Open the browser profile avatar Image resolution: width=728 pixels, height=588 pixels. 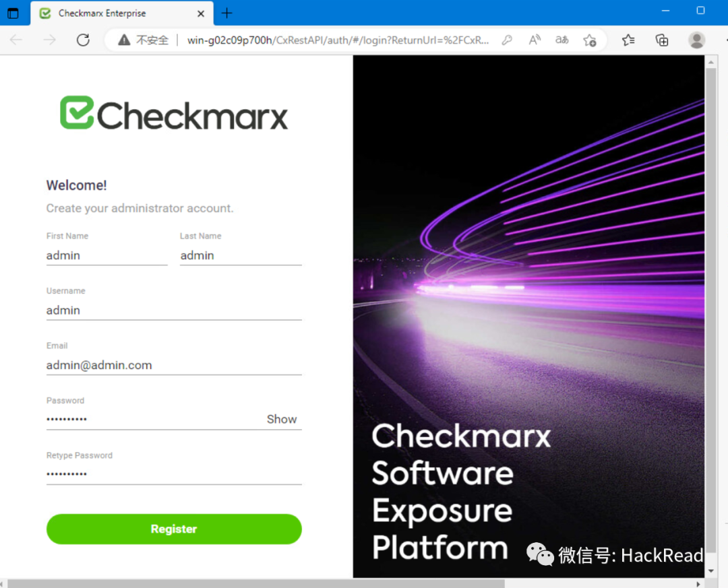click(x=696, y=40)
